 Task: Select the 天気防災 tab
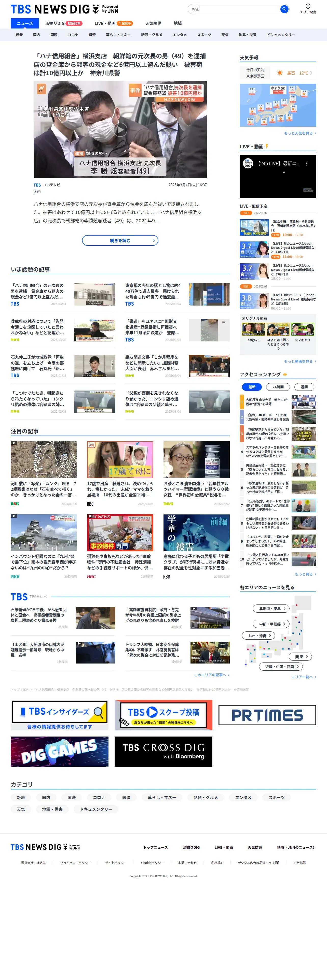click(x=153, y=23)
